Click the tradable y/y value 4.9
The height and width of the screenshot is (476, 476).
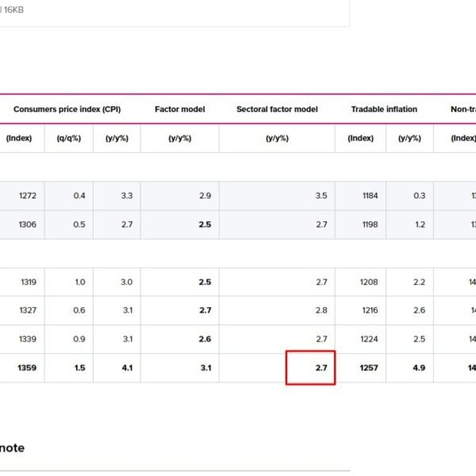[x=419, y=368]
